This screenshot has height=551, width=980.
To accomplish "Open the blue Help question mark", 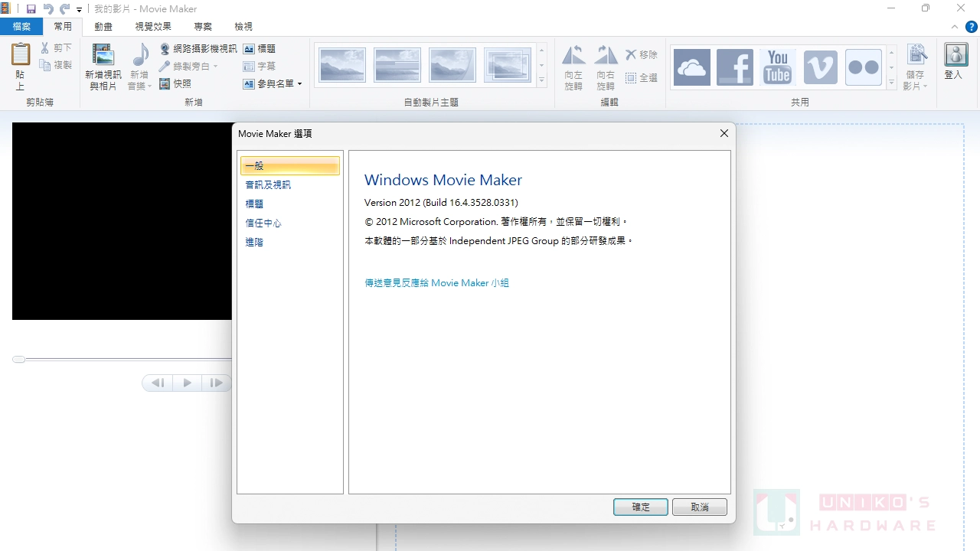I will 972,27.
